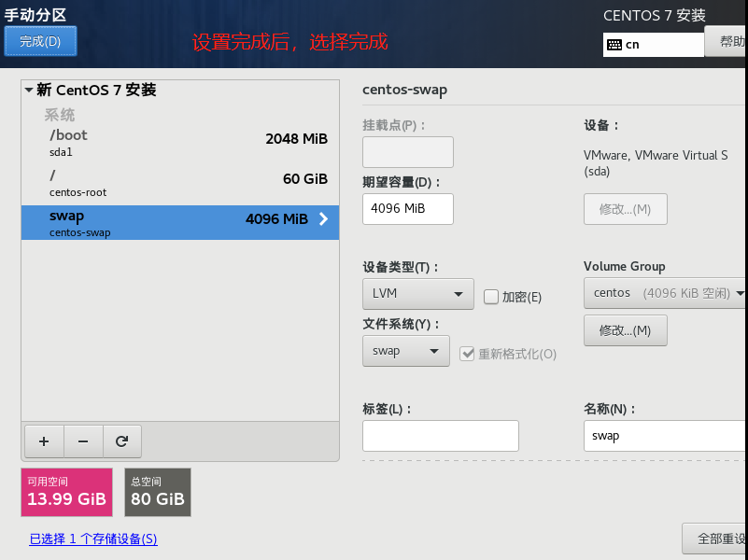The image size is (748, 560).
Task: Click the 2048 MiB size of /boot
Action: [x=297, y=139]
